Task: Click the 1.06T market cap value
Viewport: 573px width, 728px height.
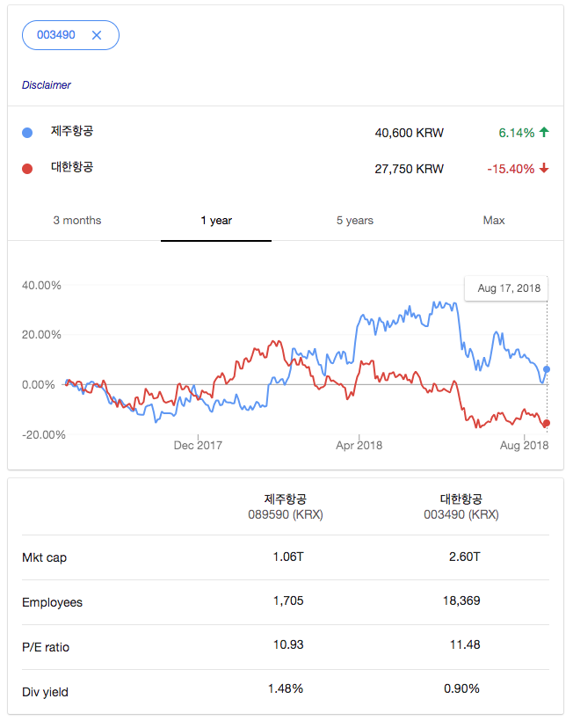Action: coord(288,557)
